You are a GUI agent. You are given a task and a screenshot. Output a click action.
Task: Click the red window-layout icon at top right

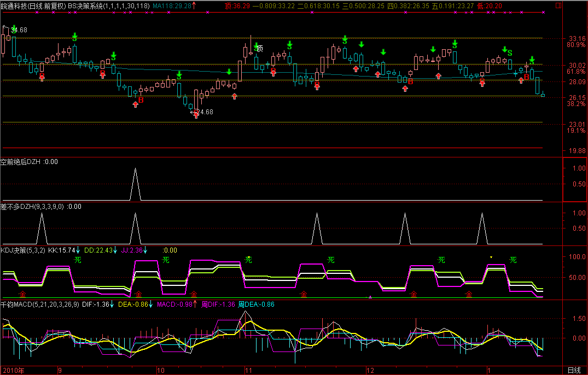(x=558, y=5)
